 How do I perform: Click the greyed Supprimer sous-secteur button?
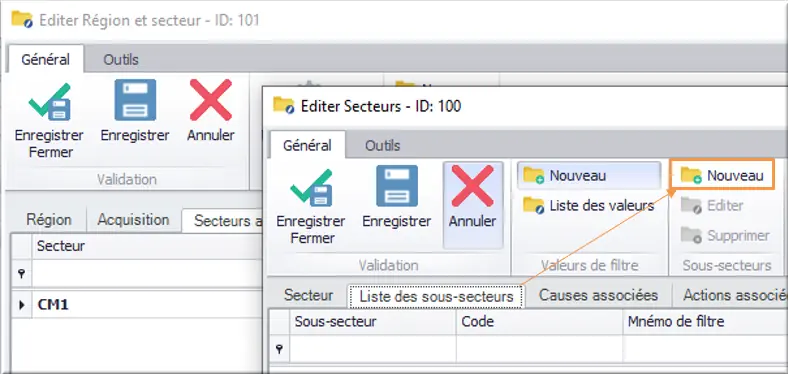tap(725, 235)
